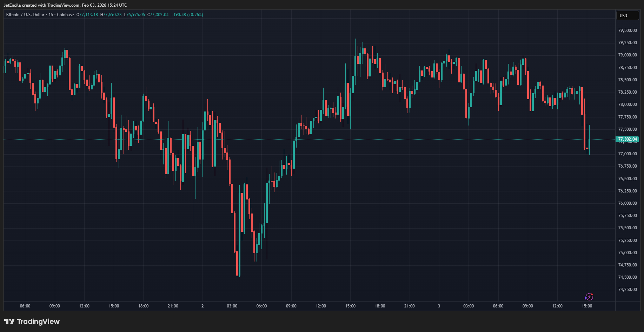
Task: Select the highlighted 77,302.04 current price tag
Action: pyautogui.click(x=627, y=139)
